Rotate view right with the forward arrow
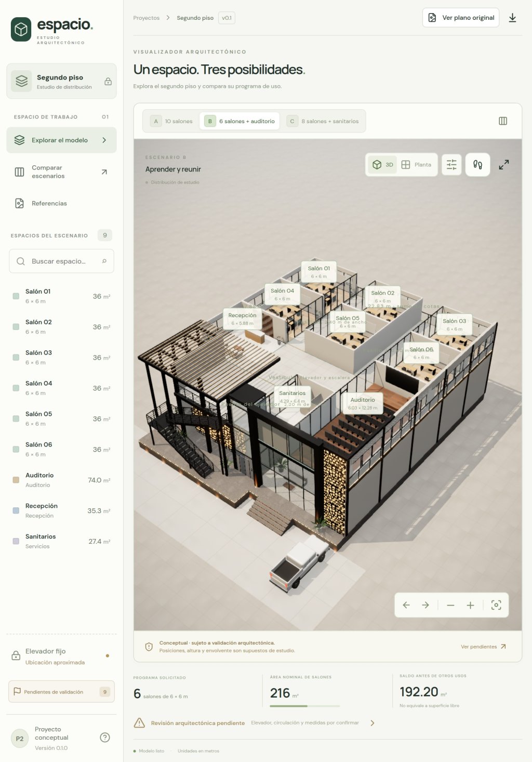 (x=425, y=605)
